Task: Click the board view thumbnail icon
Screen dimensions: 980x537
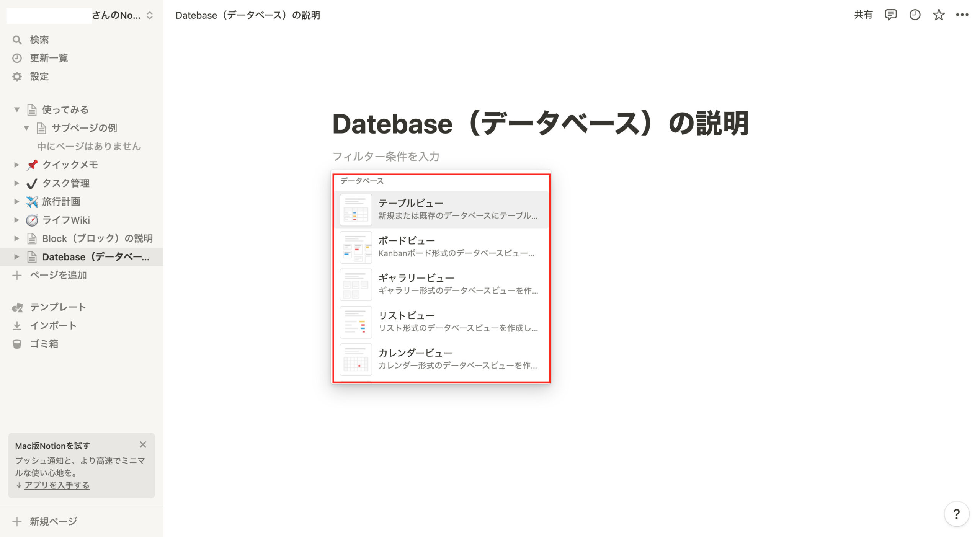Action: pos(356,247)
